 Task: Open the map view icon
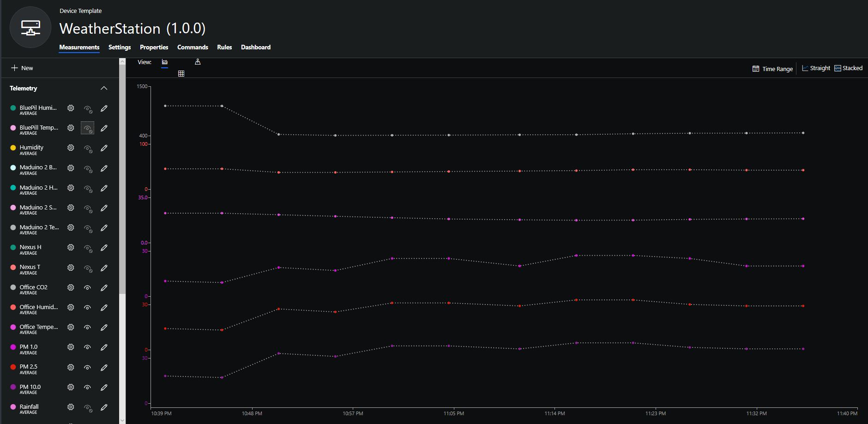(198, 62)
